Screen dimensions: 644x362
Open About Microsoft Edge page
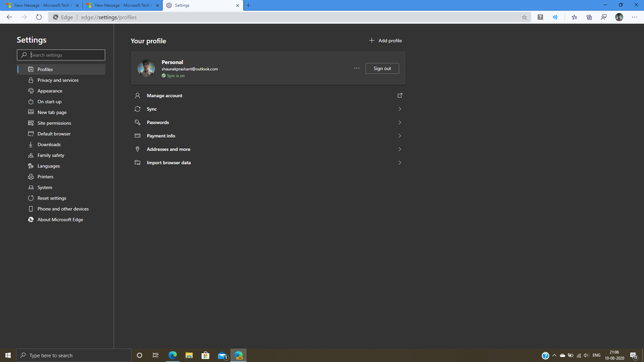(x=61, y=220)
